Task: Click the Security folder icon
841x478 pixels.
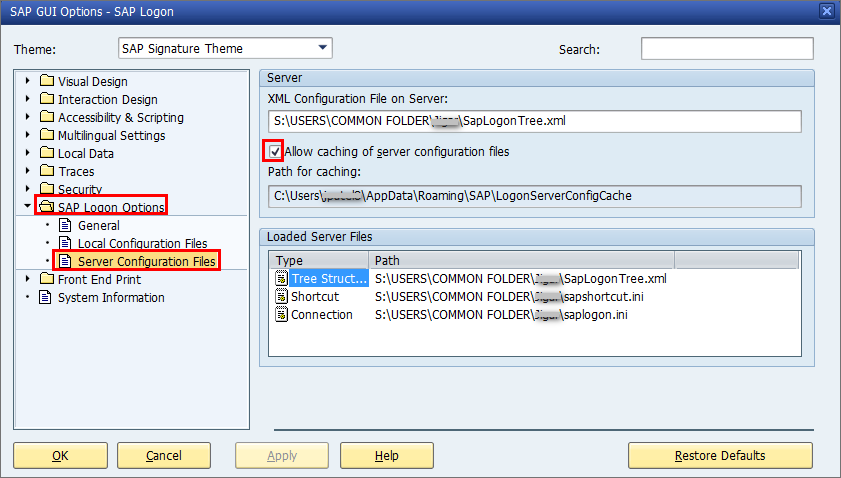Action: tap(47, 189)
